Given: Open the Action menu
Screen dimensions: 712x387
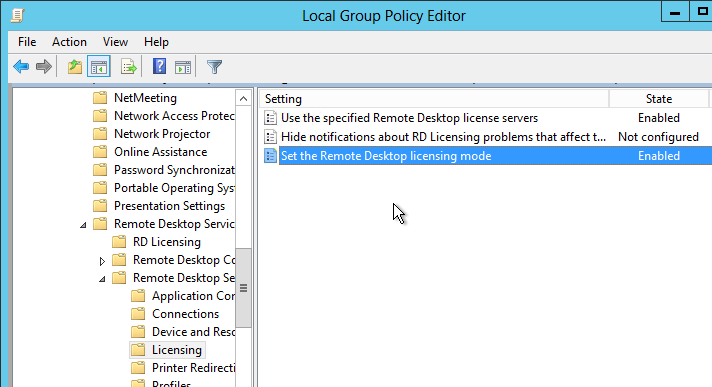Looking at the screenshot, I should pos(69,42).
